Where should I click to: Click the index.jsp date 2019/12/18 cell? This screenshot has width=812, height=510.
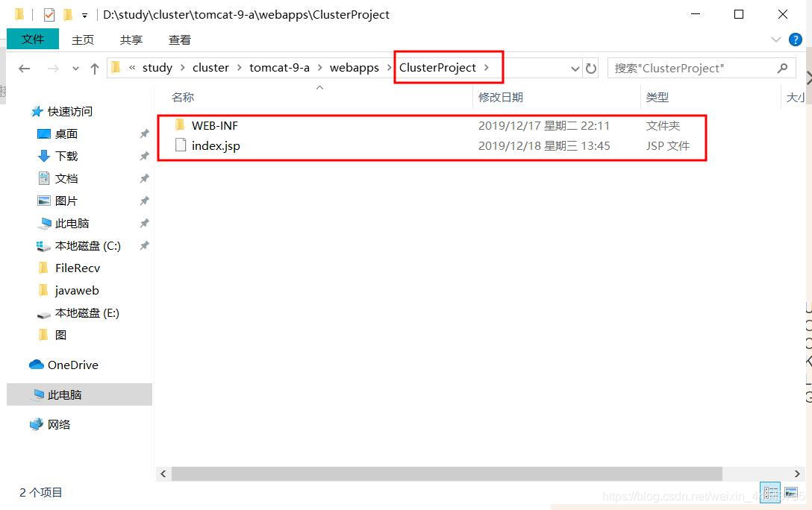(x=544, y=146)
